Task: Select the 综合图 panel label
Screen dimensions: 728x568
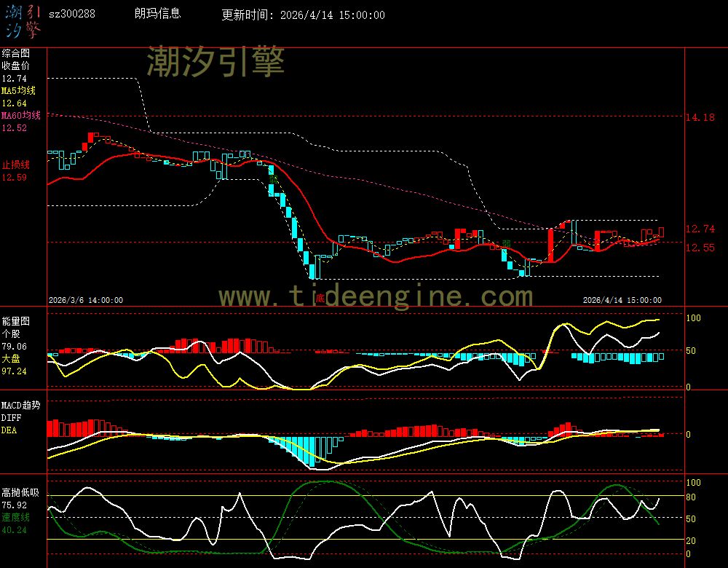Action: (15, 53)
